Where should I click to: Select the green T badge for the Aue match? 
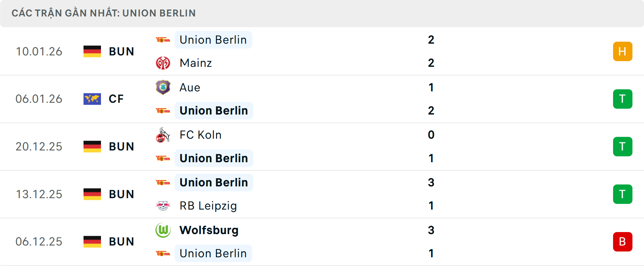tap(623, 99)
